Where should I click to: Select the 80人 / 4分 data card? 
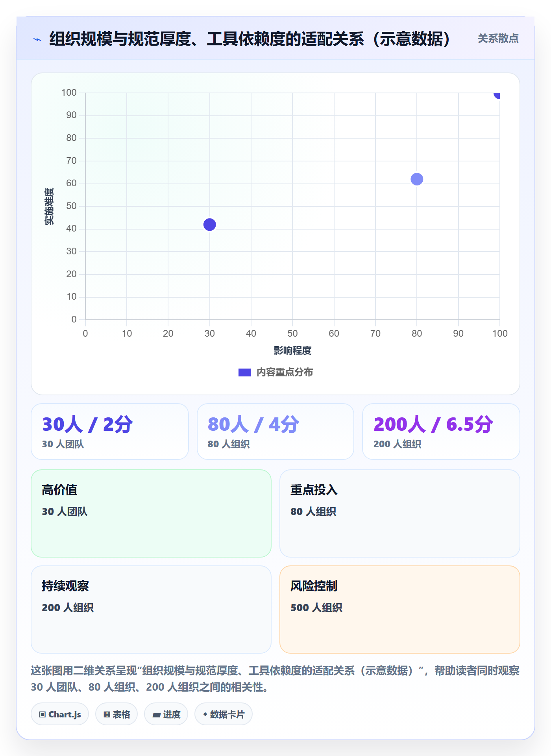coord(275,432)
